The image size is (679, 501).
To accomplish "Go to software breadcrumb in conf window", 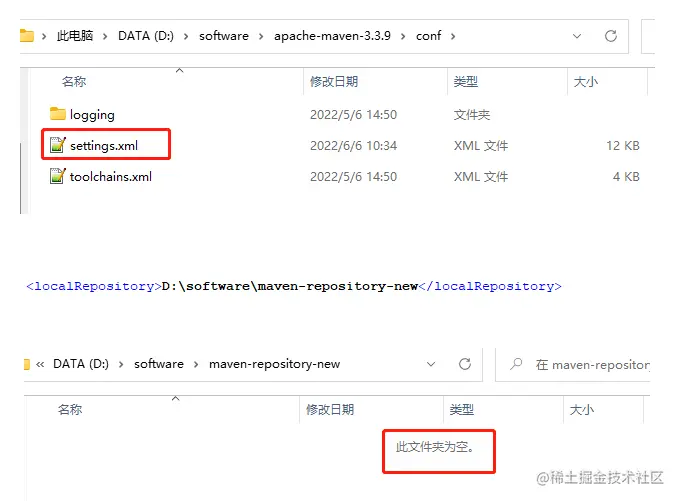I will point(224,36).
